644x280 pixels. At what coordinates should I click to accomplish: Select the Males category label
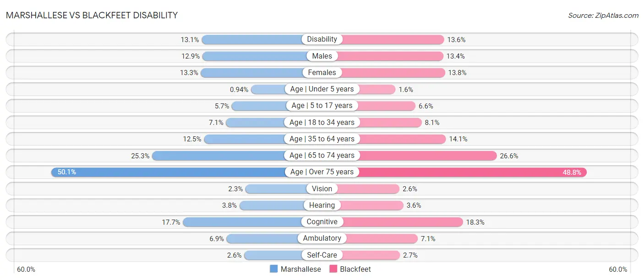tap(322, 56)
